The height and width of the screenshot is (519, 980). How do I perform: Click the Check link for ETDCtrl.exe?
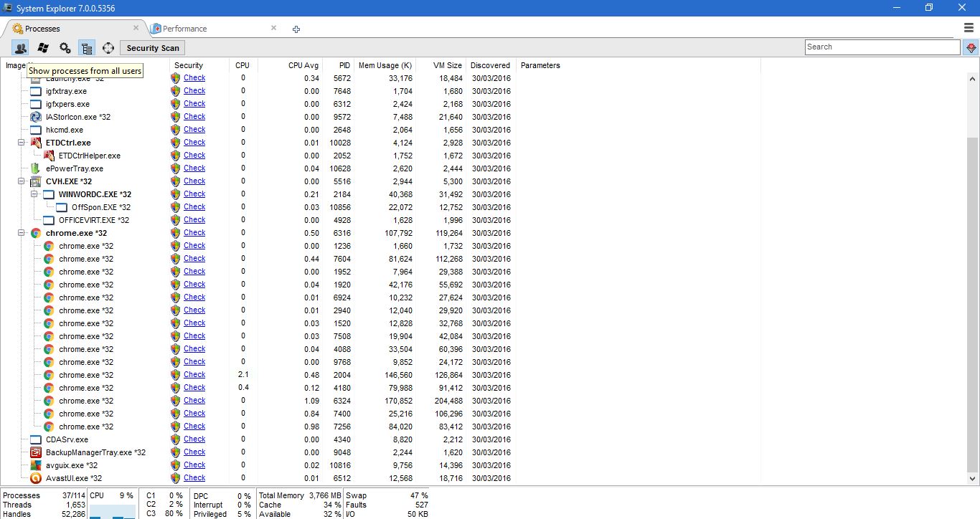[x=194, y=142]
